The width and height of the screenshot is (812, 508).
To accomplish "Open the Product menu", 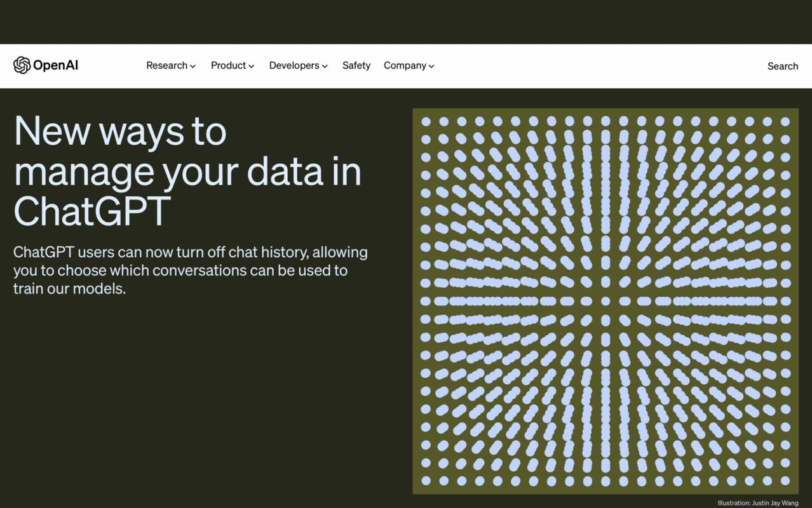I will (233, 65).
